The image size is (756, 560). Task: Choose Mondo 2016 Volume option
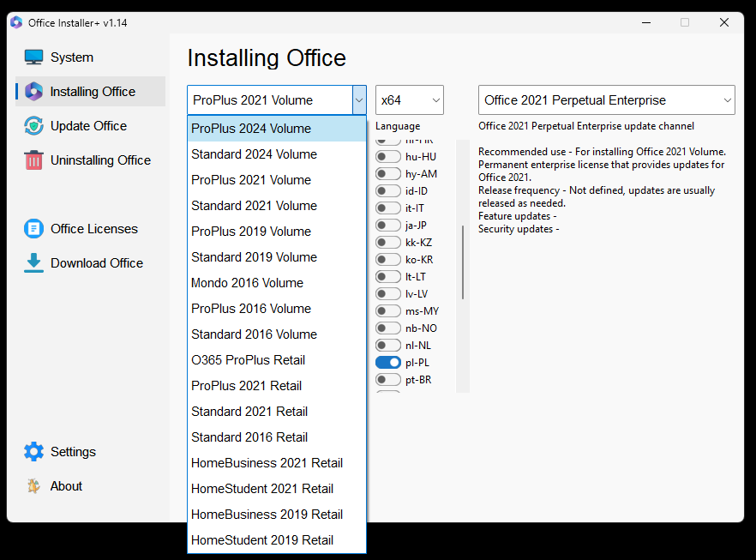277,283
